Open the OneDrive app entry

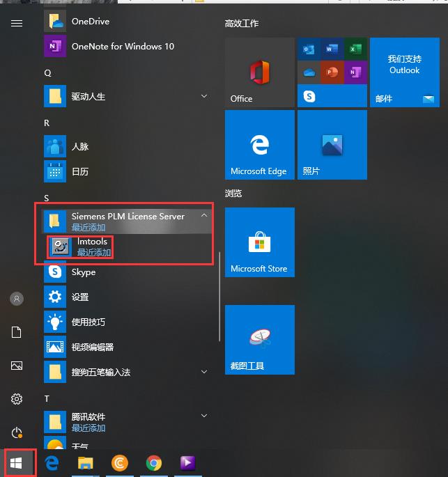click(128, 22)
